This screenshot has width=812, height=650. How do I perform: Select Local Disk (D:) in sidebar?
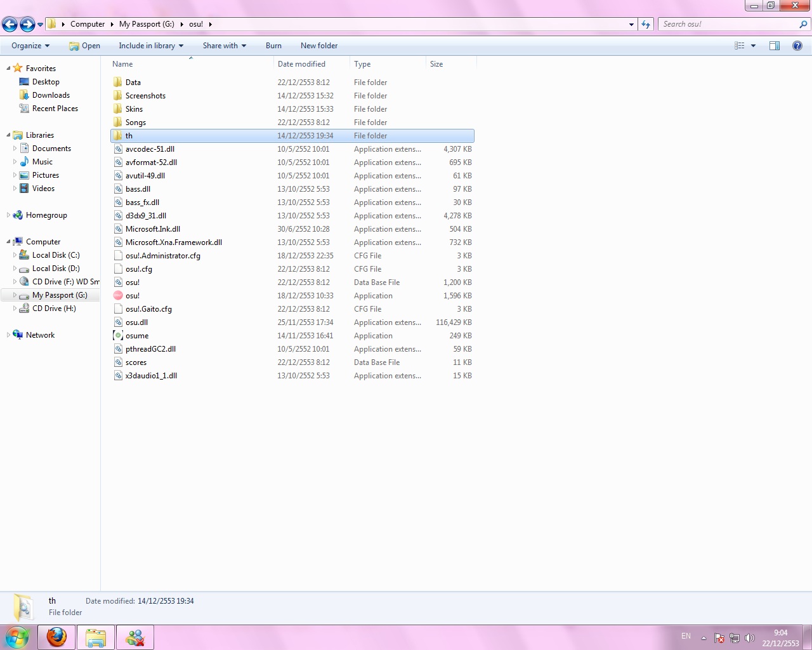pyautogui.click(x=56, y=269)
